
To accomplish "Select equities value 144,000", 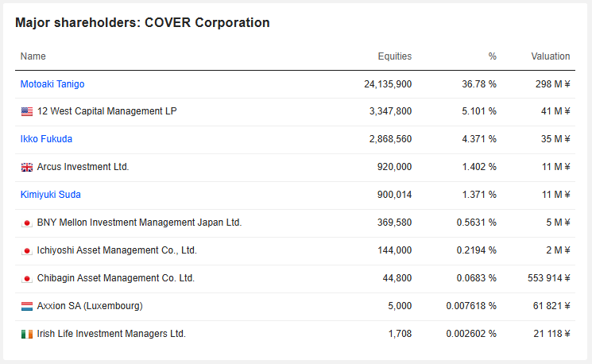I will click(x=395, y=250).
